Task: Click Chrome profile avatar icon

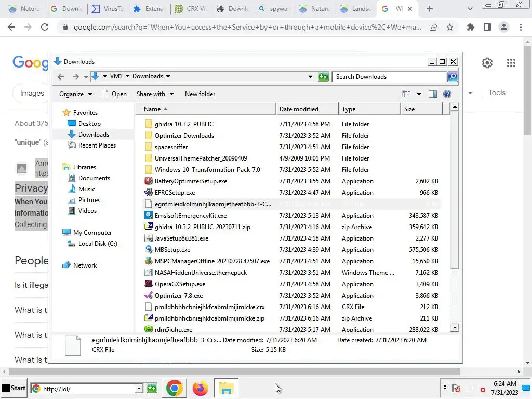Action: point(504,27)
